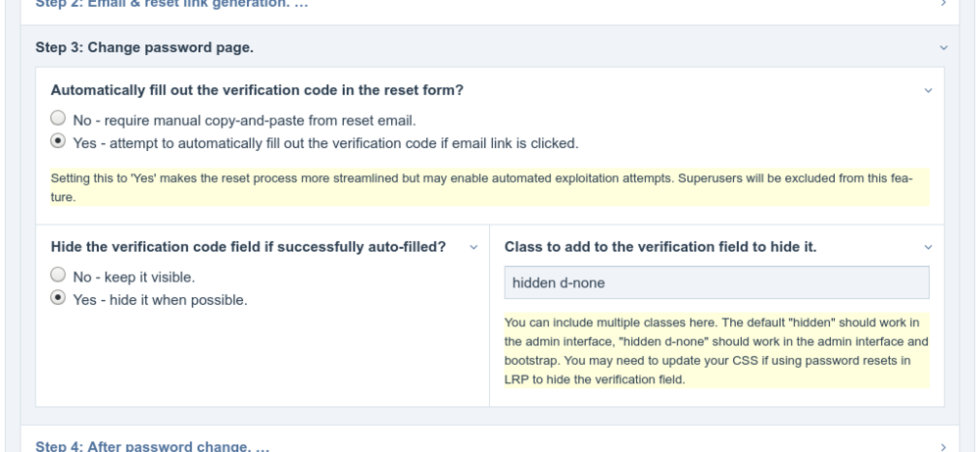This screenshot has width=980, height=452.
Task: Click 'Class to add to the verification field' title
Action: (x=660, y=246)
